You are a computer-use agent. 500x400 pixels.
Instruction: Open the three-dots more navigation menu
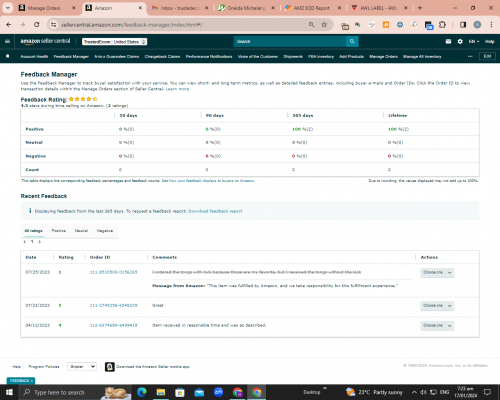coord(470,56)
